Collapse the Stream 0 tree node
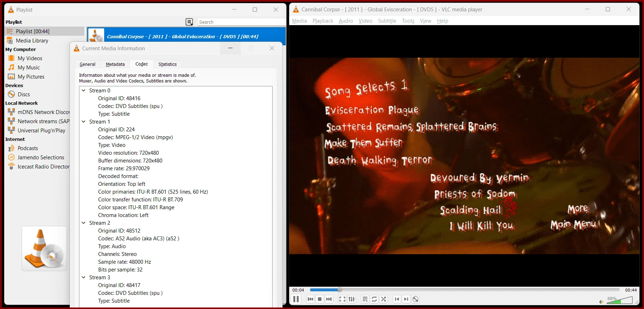 [84, 91]
